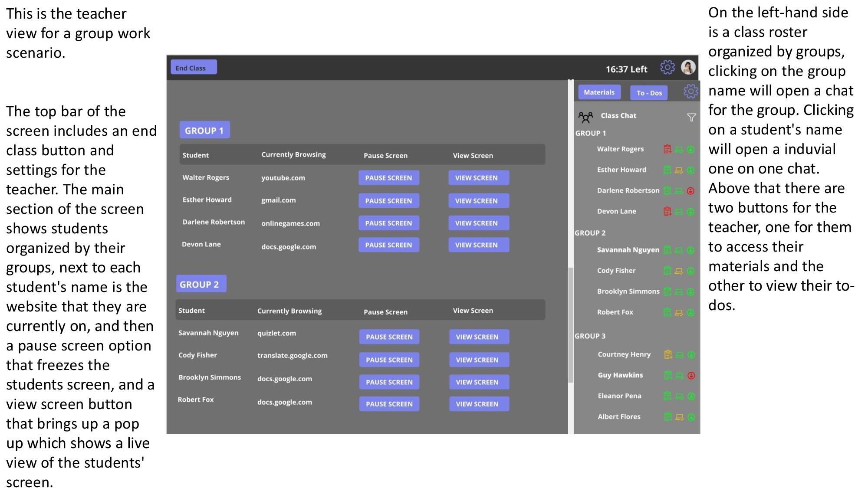
Task: Pause Darlene Robertson's screen
Action: pos(388,223)
